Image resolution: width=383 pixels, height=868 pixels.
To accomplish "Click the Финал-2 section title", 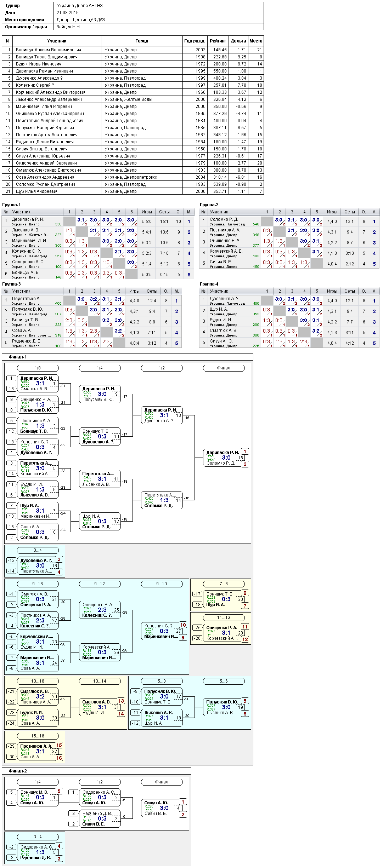I will pyautogui.click(x=18, y=771).
